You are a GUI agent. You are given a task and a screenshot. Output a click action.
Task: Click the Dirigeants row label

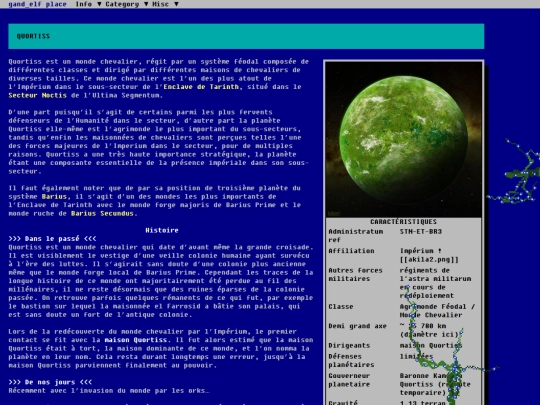[x=349, y=345]
